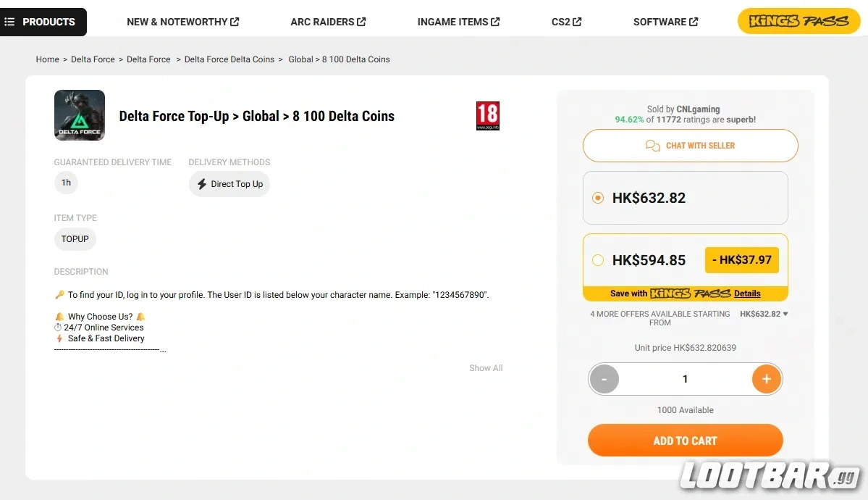Image resolution: width=868 pixels, height=500 pixels.
Task: Click the quantity input field
Action: tap(685, 378)
